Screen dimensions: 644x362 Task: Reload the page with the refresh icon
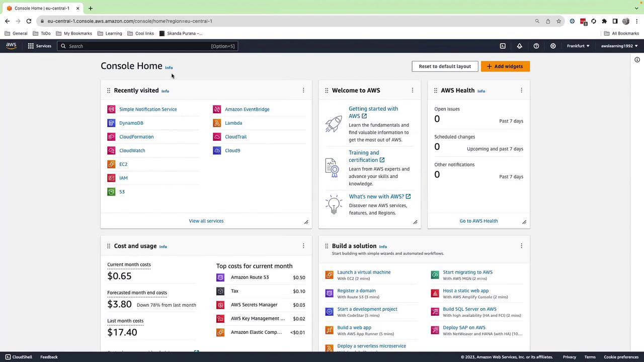click(x=29, y=21)
